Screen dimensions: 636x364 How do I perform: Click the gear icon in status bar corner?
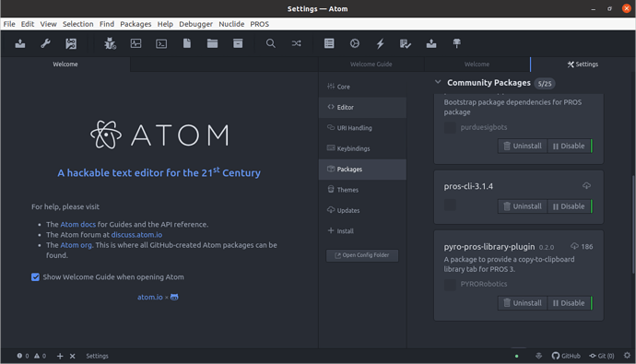627,356
